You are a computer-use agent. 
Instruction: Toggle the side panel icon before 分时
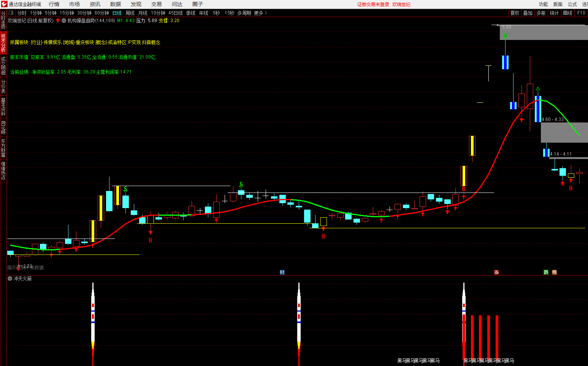tap(11, 13)
